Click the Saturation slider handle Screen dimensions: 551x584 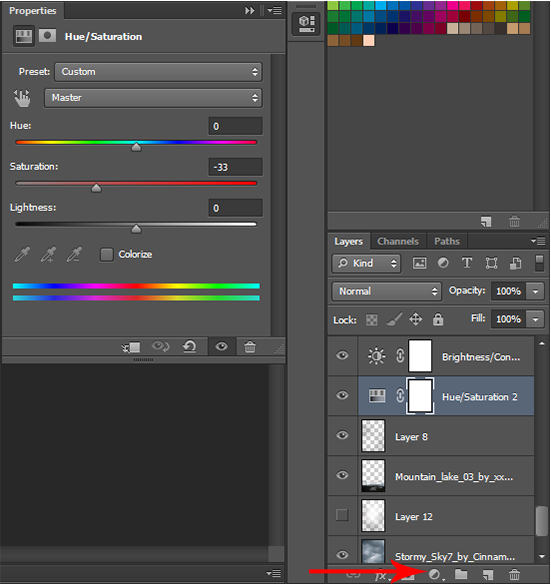click(96, 187)
